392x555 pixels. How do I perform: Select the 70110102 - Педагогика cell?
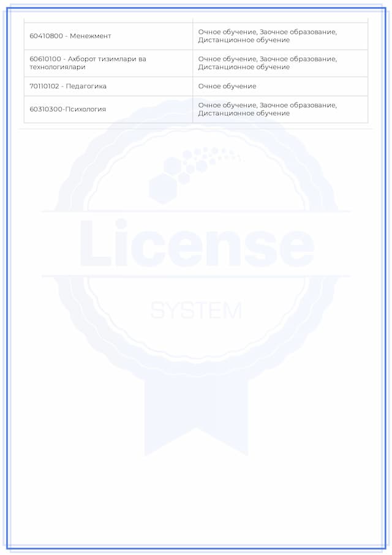click(x=108, y=86)
